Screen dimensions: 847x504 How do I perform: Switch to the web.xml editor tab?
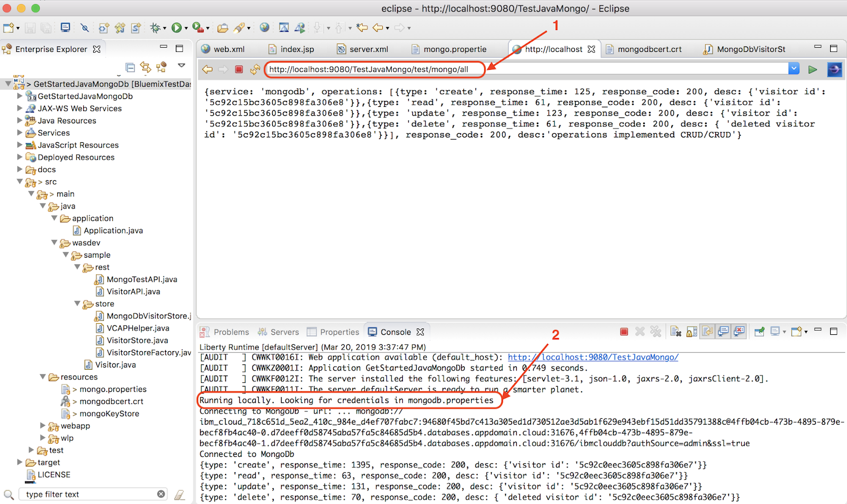coord(223,49)
